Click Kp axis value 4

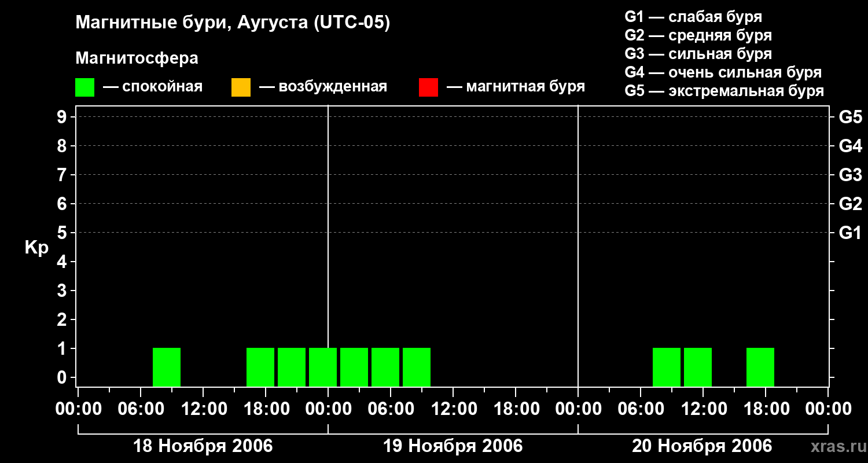(63, 262)
